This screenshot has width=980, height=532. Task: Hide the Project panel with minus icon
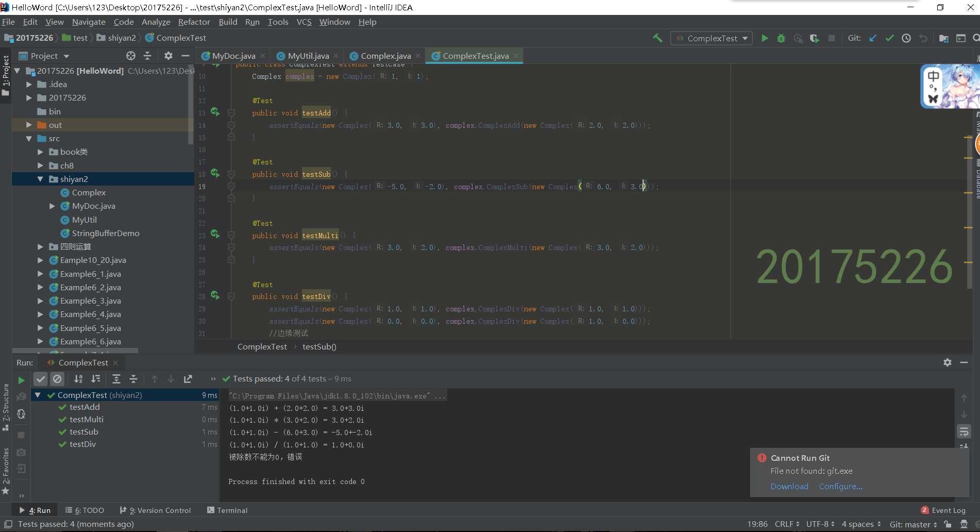185,56
